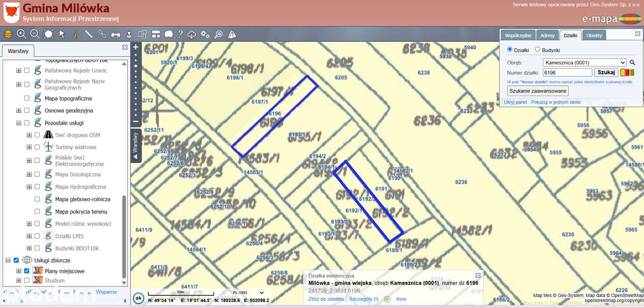
Task: Open the layers stack tool
Action: point(8,34)
